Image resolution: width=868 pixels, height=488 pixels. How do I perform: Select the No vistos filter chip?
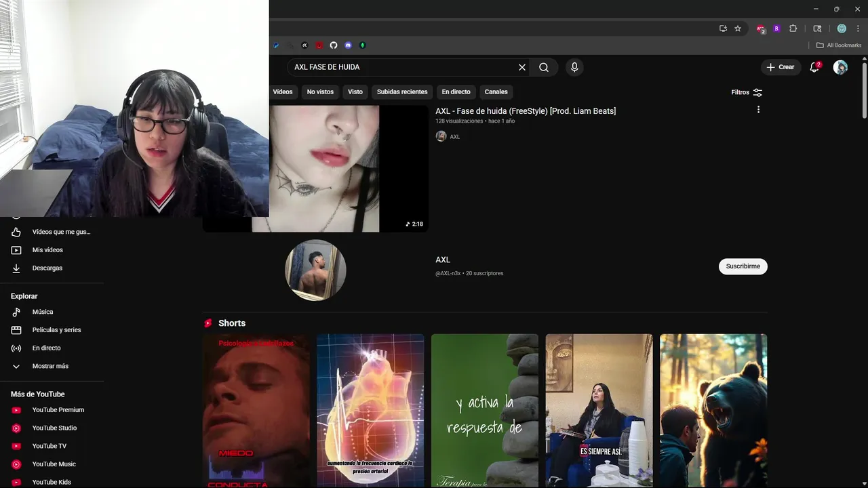pyautogui.click(x=320, y=91)
